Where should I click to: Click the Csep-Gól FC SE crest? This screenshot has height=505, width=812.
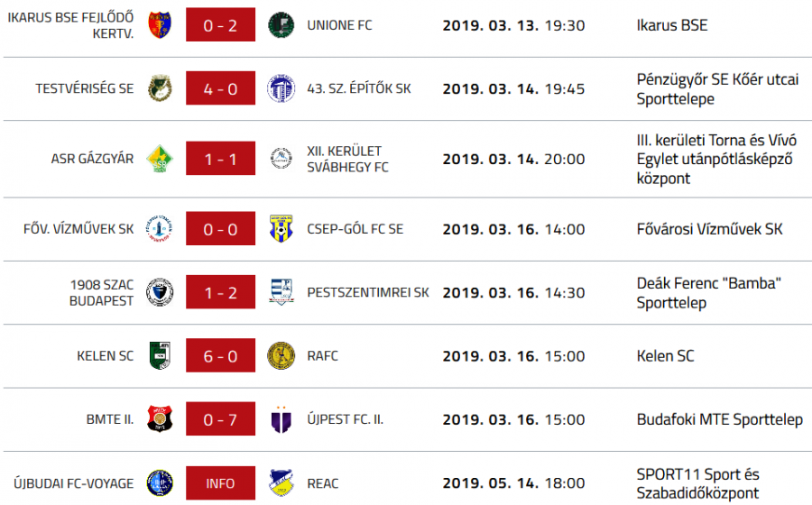coord(281,229)
